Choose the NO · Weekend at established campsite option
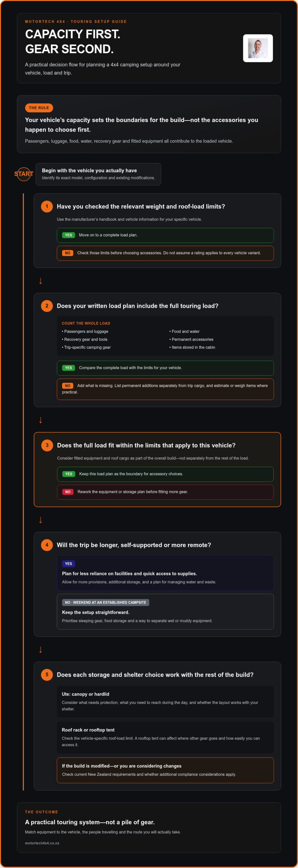The width and height of the screenshot is (298, 868). point(165,612)
